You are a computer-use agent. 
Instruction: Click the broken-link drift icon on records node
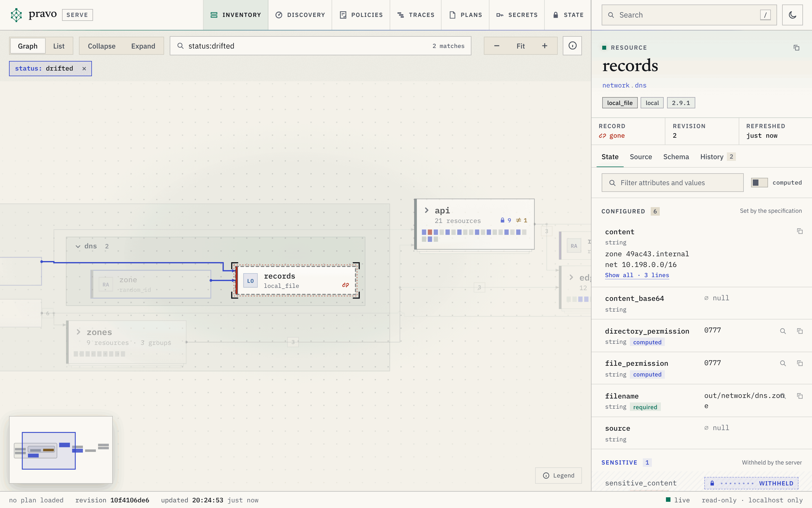point(346,285)
